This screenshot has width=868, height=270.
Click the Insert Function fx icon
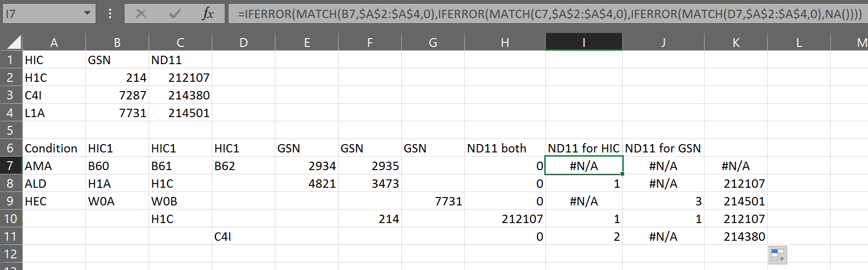click(208, 14)
